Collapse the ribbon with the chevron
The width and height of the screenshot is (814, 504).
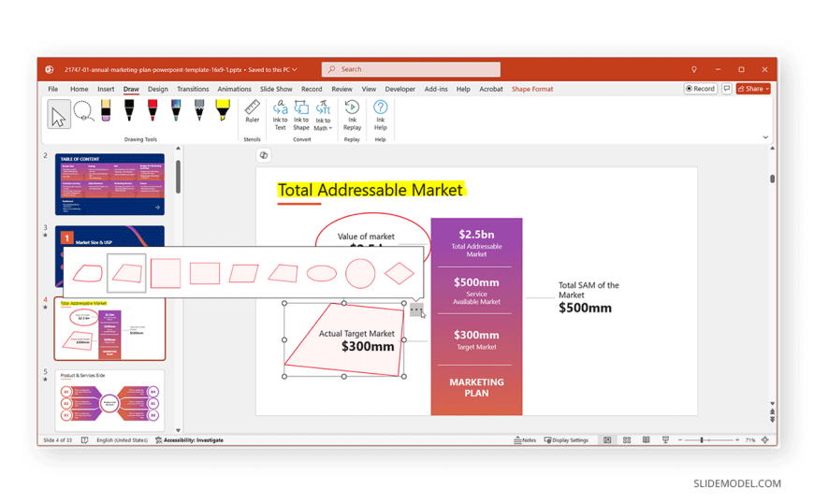[765, 137]
